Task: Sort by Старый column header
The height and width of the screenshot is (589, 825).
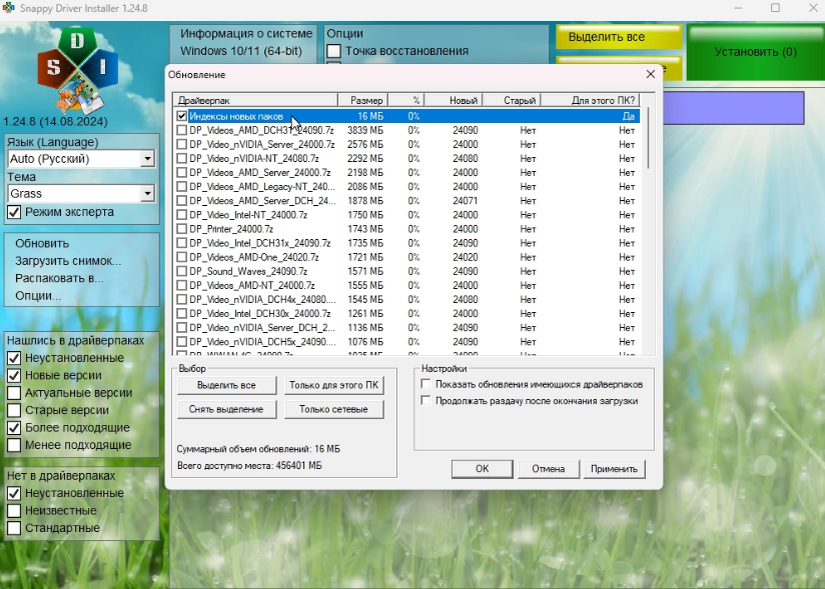Action: [512, 100]
